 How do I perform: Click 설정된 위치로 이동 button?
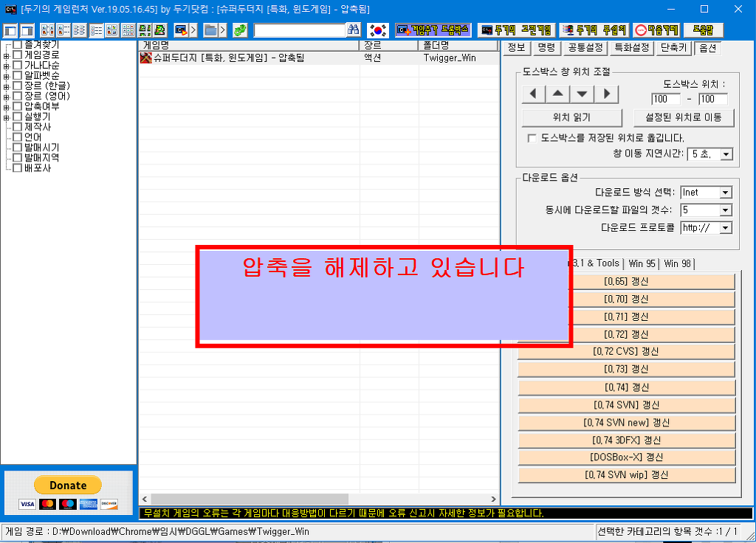(x=684, y=117)
